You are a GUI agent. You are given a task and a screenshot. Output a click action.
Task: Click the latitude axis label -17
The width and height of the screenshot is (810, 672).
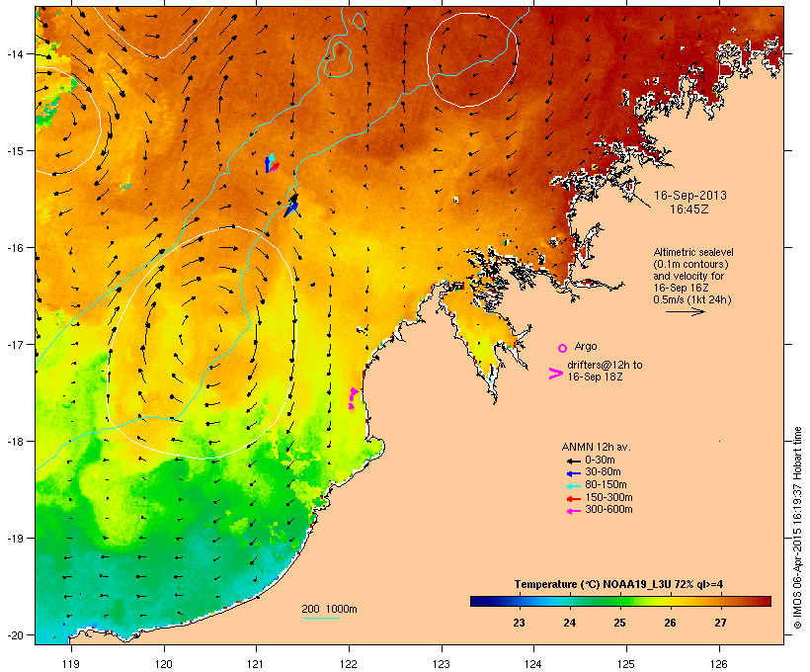tap(14, 344)
